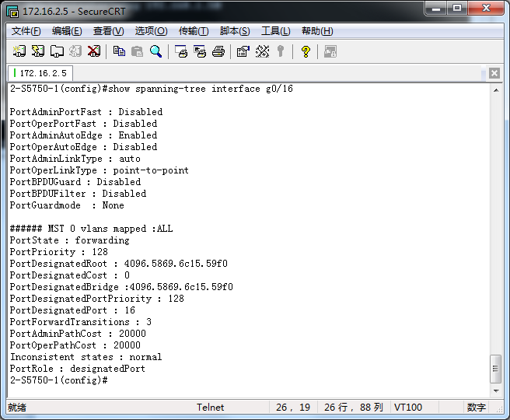The width and height of the screenshot is (510, 420).
Task: Click the Copy icon in the toolbar
Action: coord(119,51)
